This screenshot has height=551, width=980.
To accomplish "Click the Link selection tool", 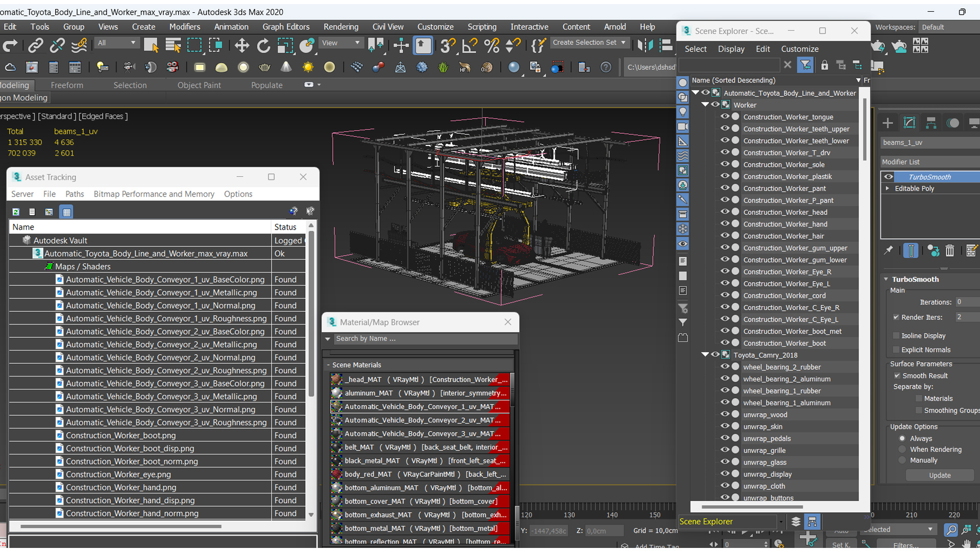I will click(x=35, y=46).
